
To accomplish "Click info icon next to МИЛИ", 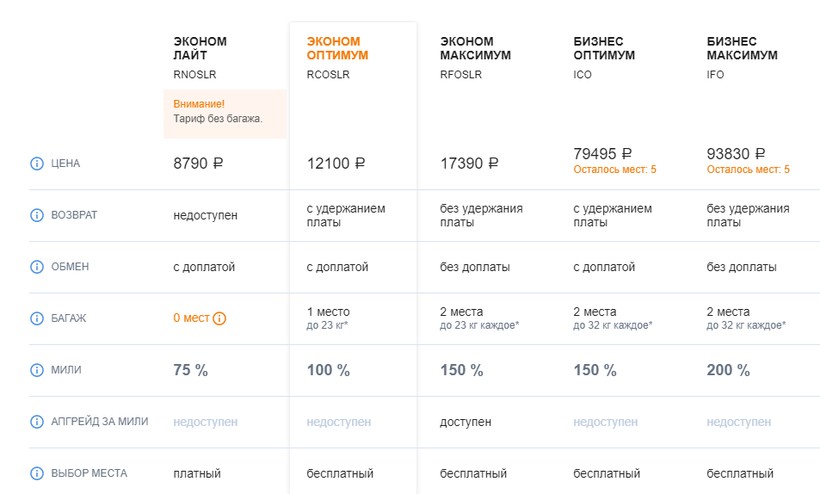I will point(37,370).
